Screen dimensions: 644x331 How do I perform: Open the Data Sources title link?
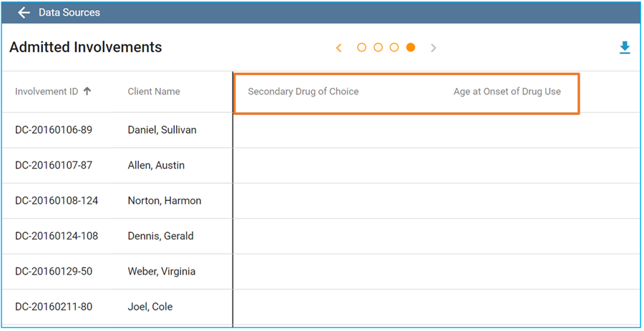coord(69,13)
